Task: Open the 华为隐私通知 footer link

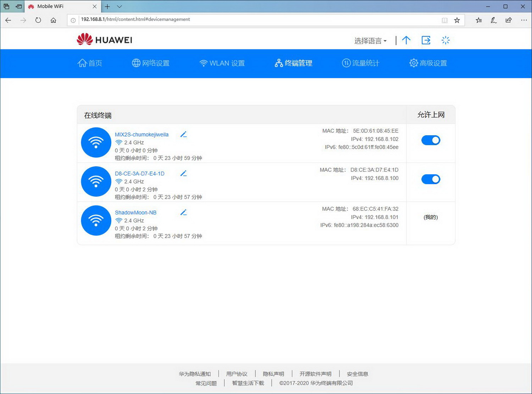Action: coord(195,373)
